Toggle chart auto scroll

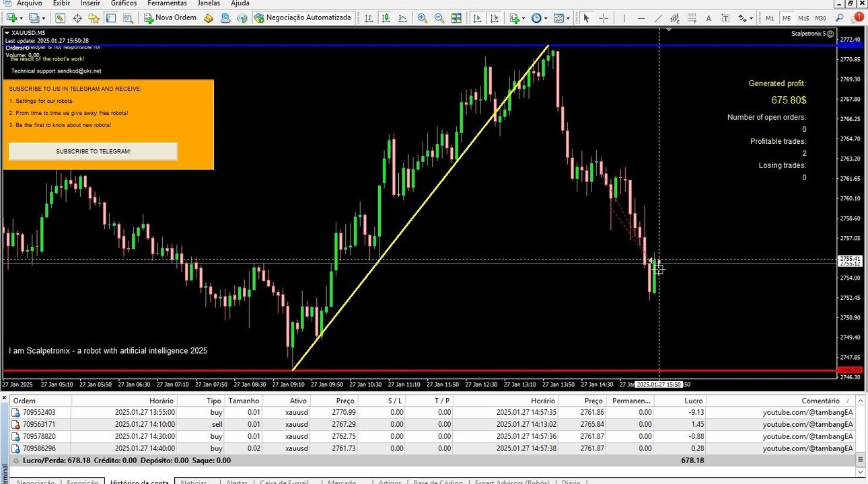(x=476, y=18)
